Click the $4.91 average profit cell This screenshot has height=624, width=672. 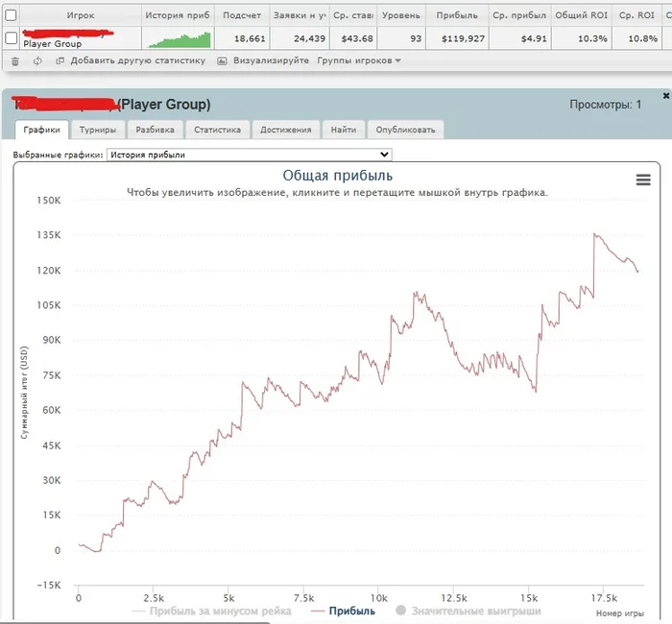pyautogui.click(x=519, y=38)
